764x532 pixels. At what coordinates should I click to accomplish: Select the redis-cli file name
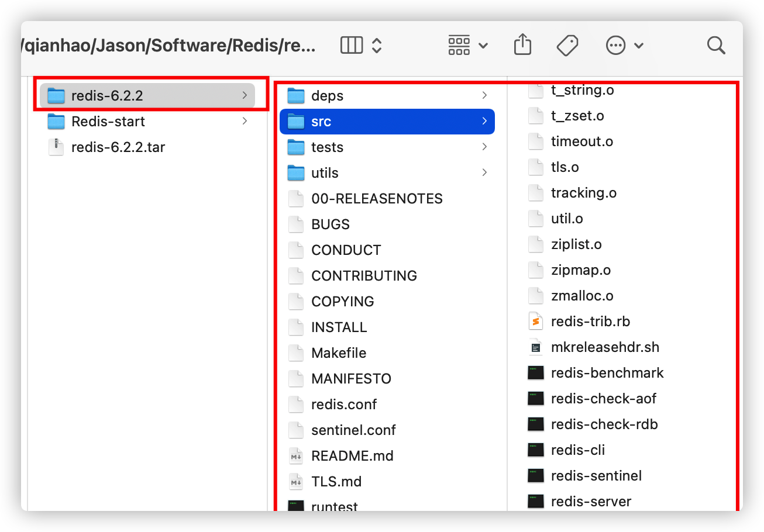point(578,450)
